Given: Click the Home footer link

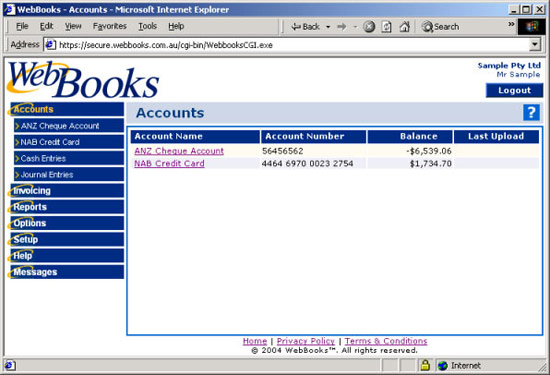Looking at the screenshot, I should point(255,341).
